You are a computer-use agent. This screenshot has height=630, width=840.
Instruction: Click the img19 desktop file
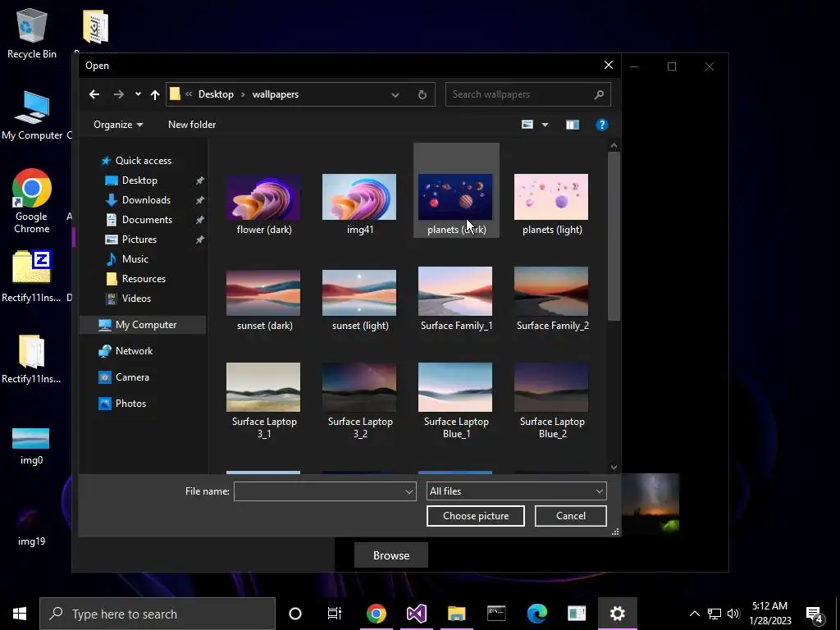pos(31,527)
